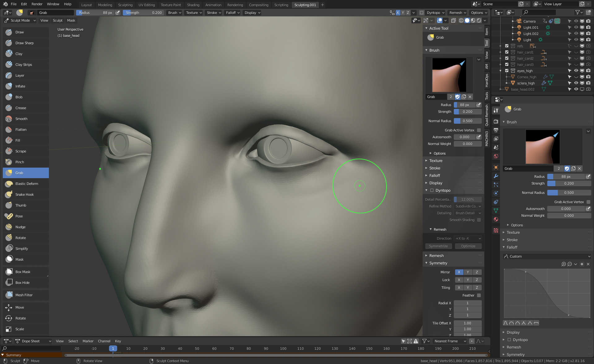Enable Mirror Y symmetry button
The image size is (594, 364).
click(468, 272)
